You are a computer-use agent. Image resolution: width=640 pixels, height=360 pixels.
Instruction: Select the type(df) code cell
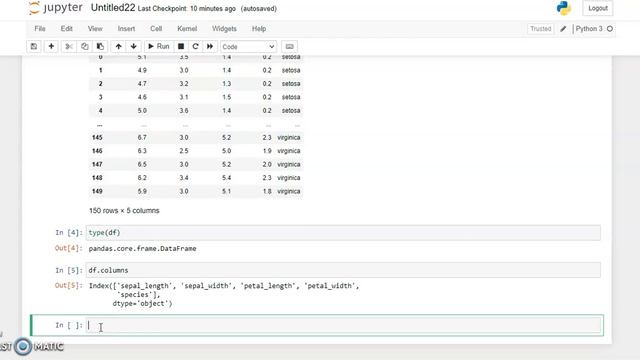[x=343, y=233]
